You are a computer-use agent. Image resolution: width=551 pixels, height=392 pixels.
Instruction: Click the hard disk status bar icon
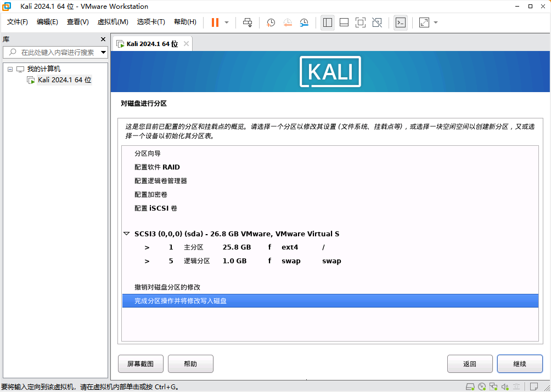pos(470,387)
